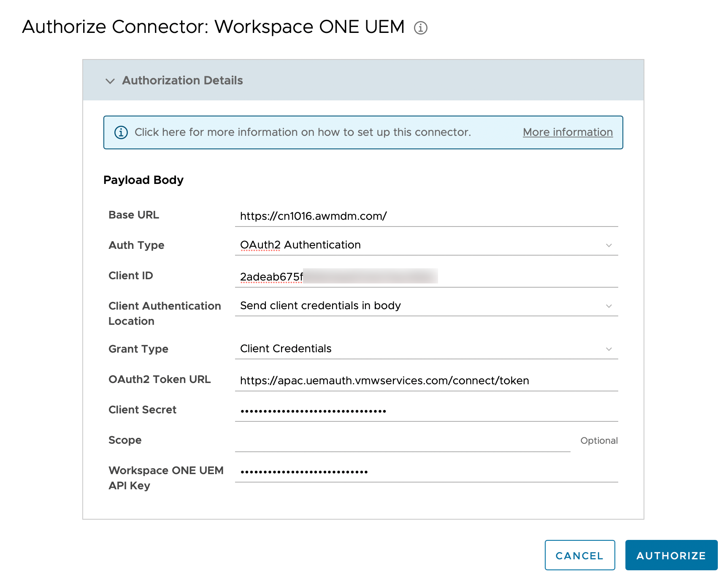Collapse the Authorization Details section chevron
725x588 pixels.
tap(110, 81)
